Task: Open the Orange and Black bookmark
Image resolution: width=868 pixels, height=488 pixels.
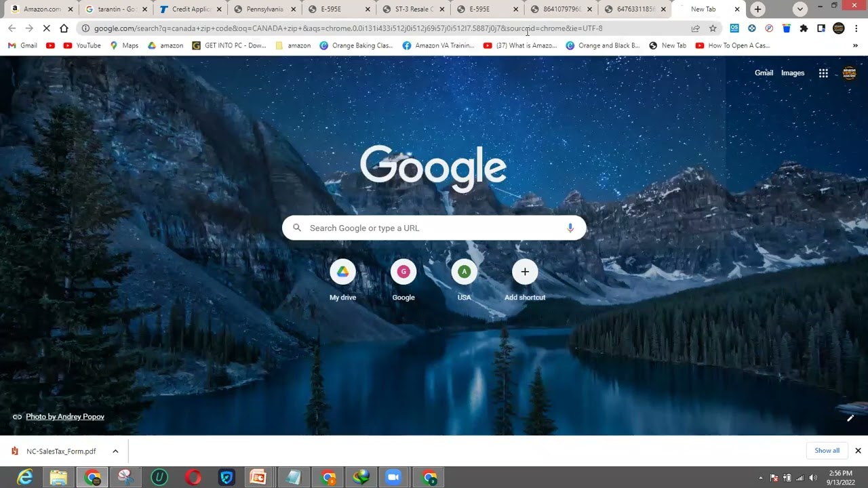Action: [602, 45]
